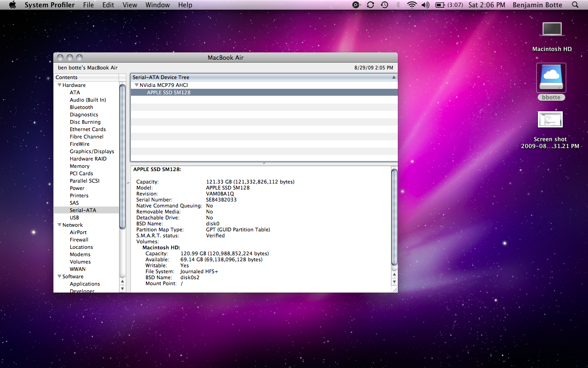The height and width of the screenshot is (368, 588).
Task: Select the bbotte iDisk desktop icon
Action: click(x=551, y=78)
